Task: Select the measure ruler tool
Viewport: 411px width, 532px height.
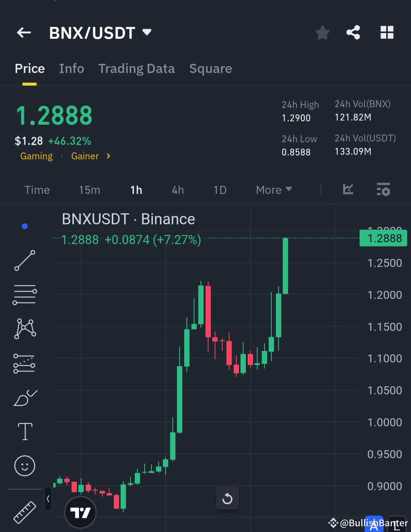Action: [24, 513]
